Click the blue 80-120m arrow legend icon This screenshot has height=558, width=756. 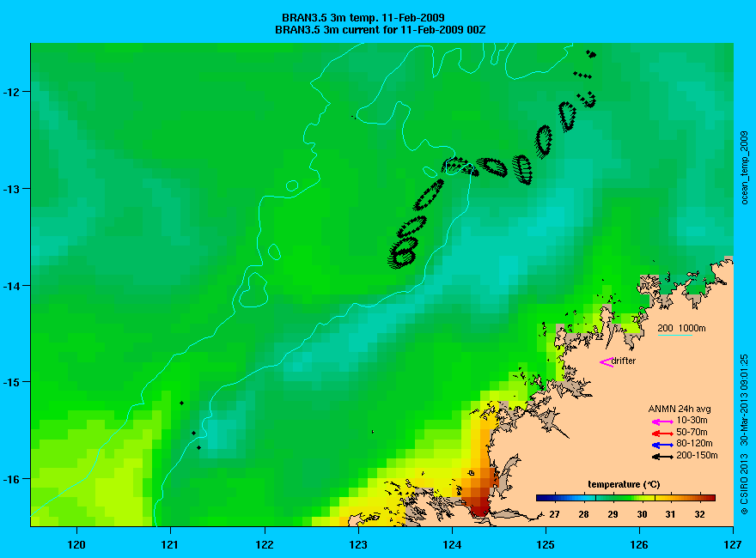[662, 445]
